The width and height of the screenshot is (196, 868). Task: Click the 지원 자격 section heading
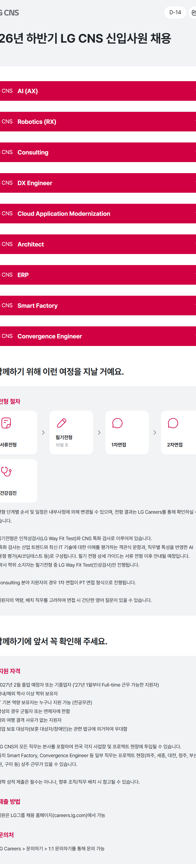pyautogui.click(x=10, y=671)
